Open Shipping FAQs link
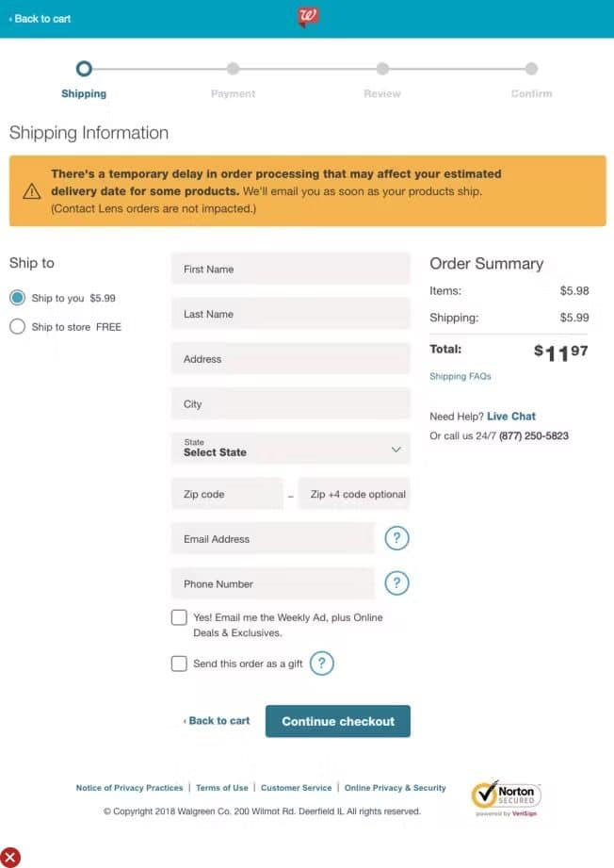The width and height of the screenshot is (614, 868). (460, 376)
